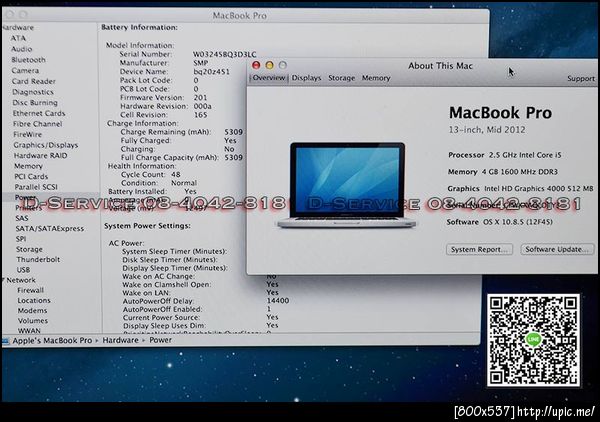
Task: Select Parallel SCSI entry
Action: (x=36, y=187)
